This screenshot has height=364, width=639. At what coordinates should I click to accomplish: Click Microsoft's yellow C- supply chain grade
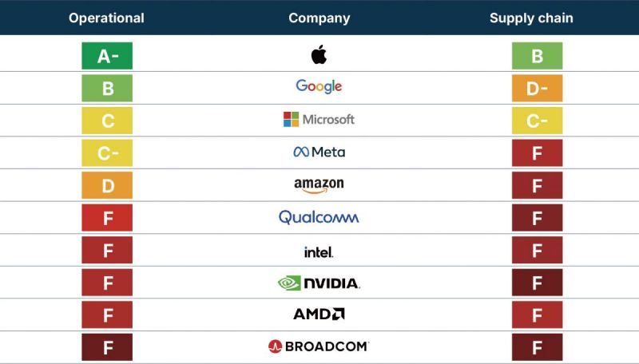click(x=537, y=121)
